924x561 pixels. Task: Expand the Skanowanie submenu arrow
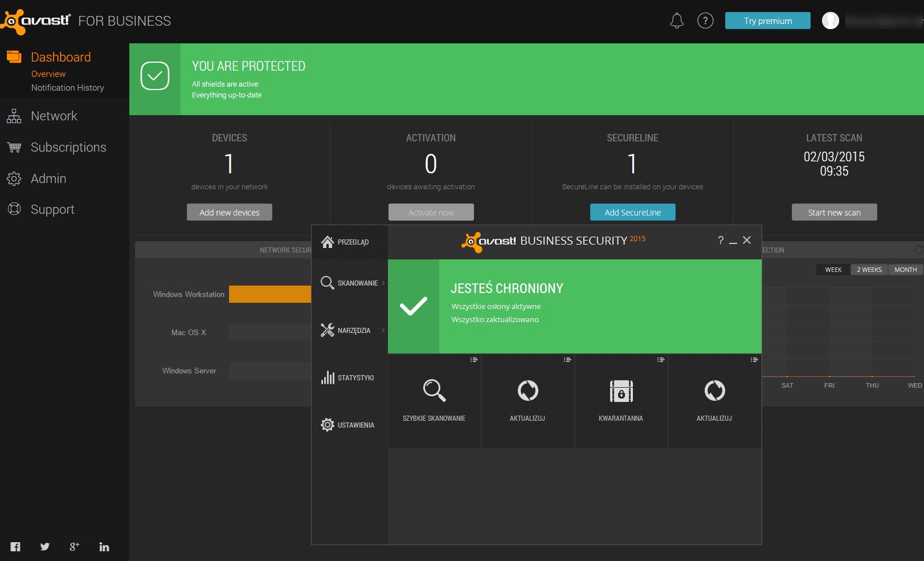point(383,283)
